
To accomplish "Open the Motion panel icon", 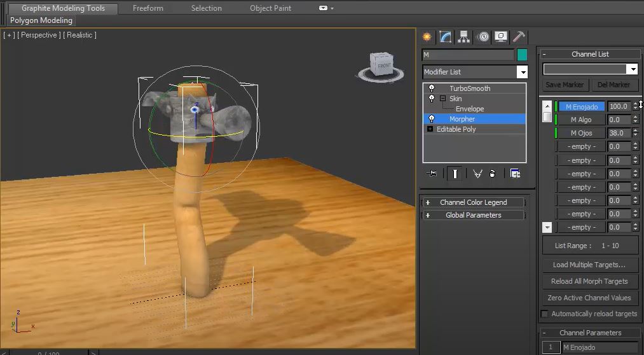I will (483, 37).
